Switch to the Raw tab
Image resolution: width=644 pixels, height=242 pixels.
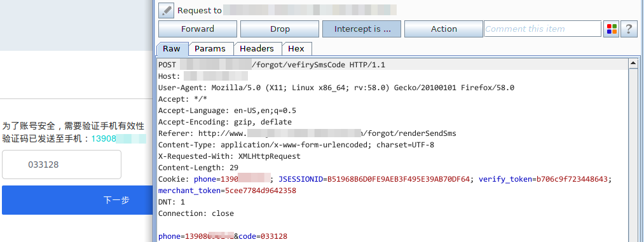point(172,48)
